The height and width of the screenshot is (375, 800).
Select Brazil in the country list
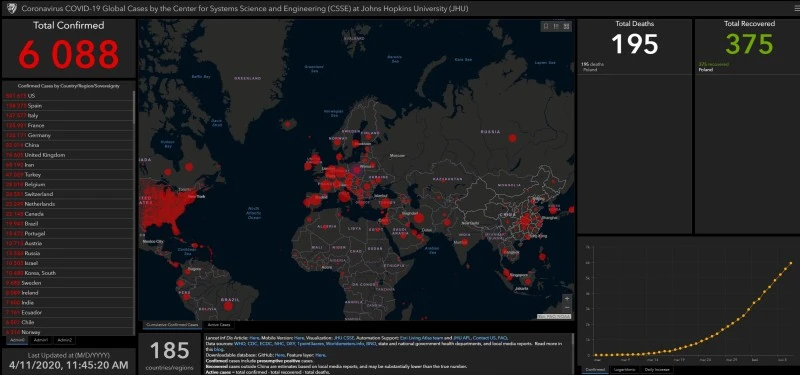[68, 224]
